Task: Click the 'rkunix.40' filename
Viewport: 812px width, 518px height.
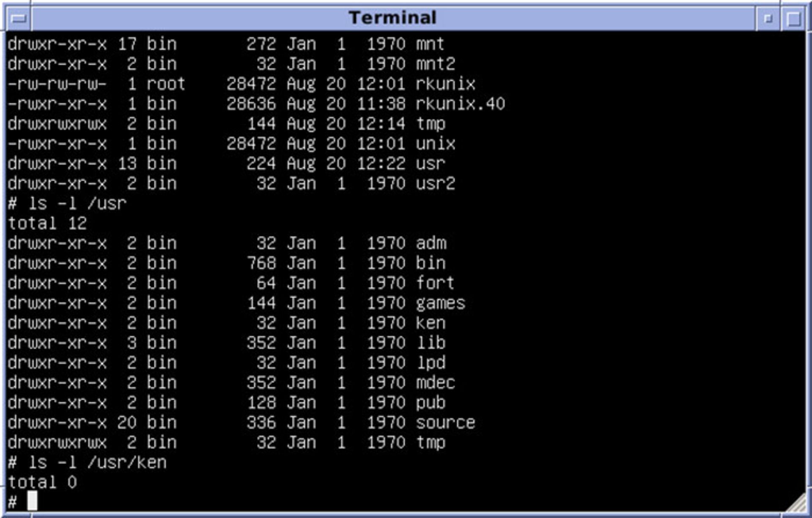Action: (460, 104)
